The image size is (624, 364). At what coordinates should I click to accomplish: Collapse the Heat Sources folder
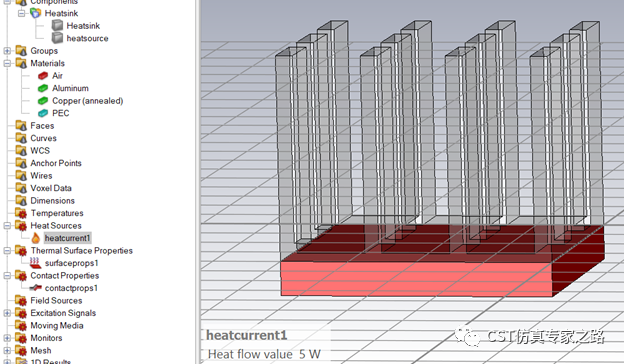coord(7,226)
